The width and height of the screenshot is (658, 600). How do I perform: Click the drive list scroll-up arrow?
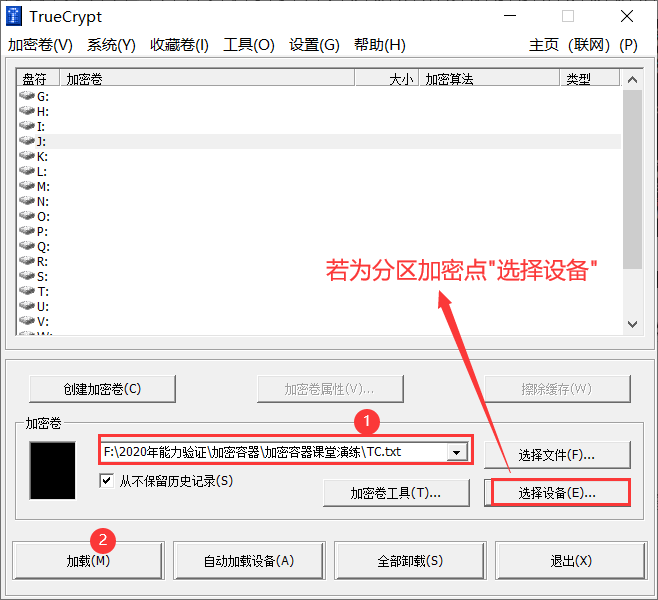click(632, 79)
